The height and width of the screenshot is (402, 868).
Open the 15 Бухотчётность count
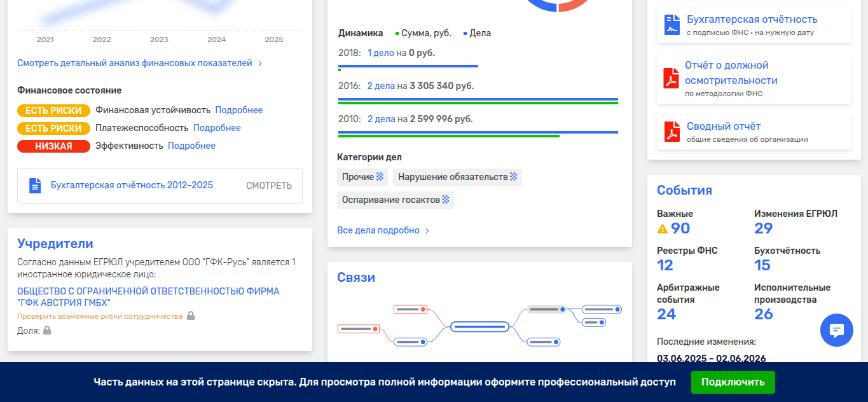762,265
